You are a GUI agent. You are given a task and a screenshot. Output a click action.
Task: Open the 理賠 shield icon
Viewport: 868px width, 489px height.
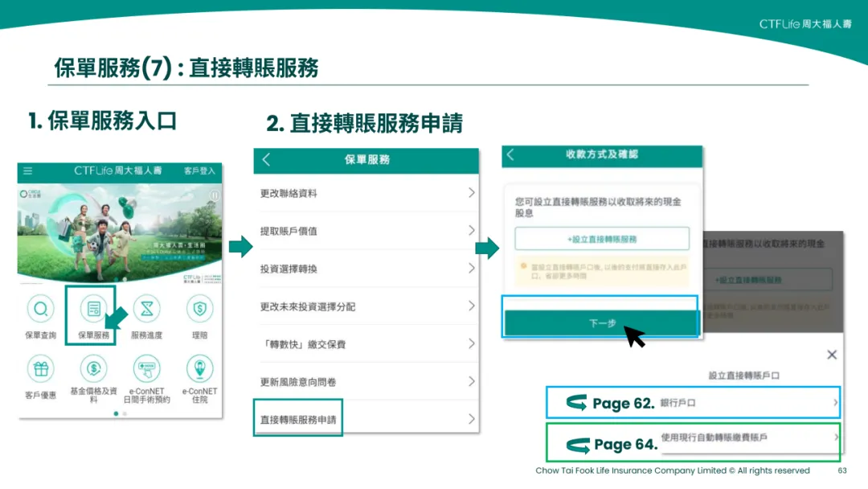(x=199, y=308)
